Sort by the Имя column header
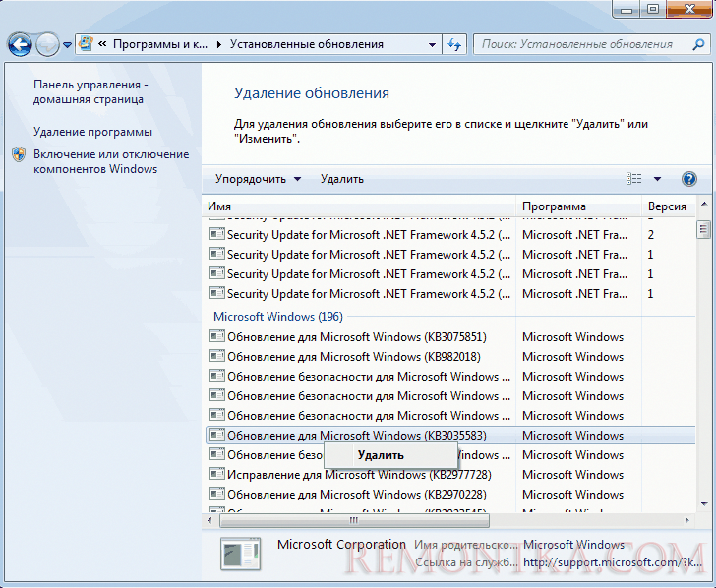This screenshot has height=588, width=716. (x=358, y=206)
